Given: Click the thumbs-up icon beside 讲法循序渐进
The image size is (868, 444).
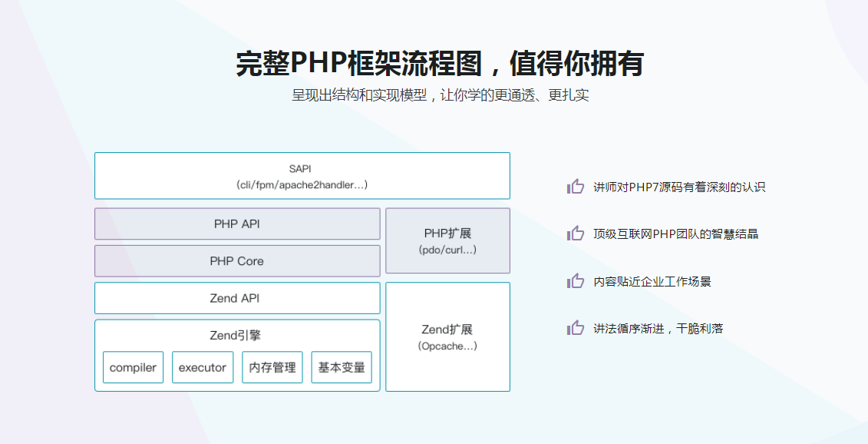Looking at the screenshot, I should tap(576, 328).
